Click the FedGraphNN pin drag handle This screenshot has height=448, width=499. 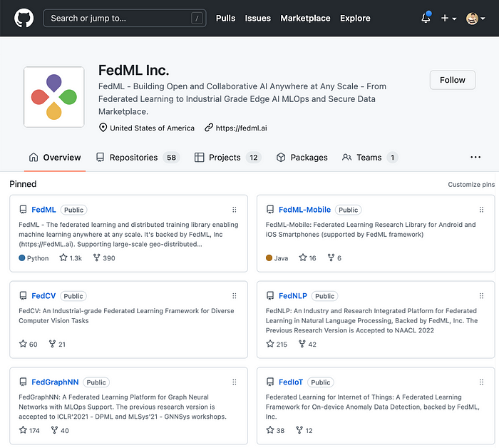(x=235, y=382)
